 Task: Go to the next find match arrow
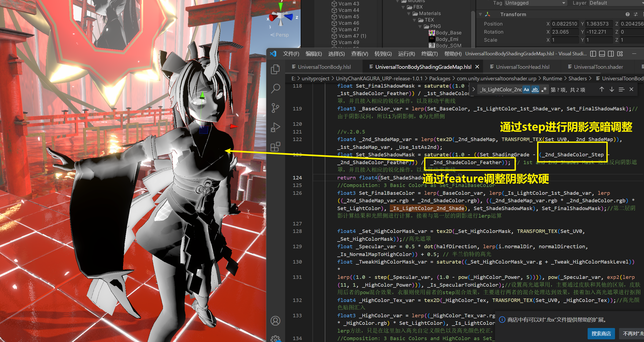pos(612,89)
